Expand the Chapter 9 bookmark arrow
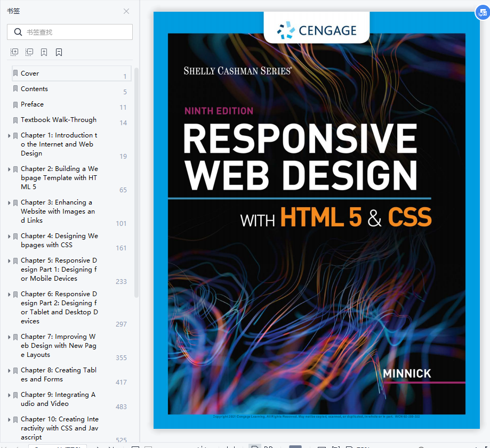 point(9,395)
